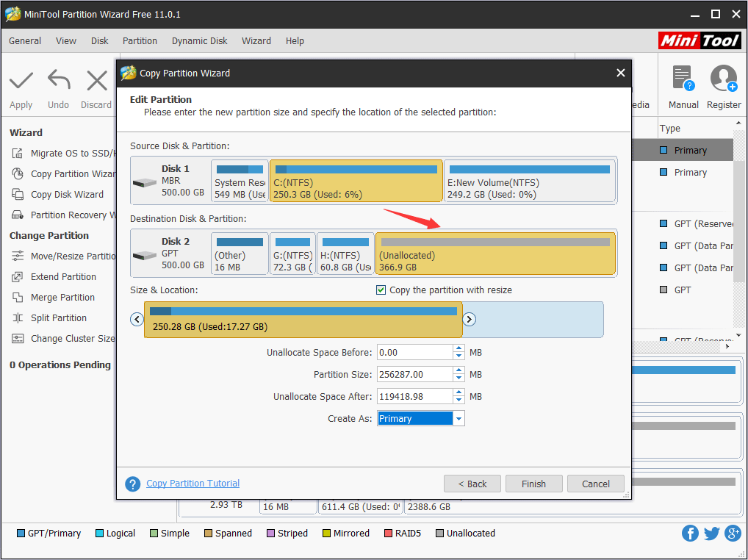Open the Facebook share icon
This screenshot has width=748, height=560.
click(690, 534)
